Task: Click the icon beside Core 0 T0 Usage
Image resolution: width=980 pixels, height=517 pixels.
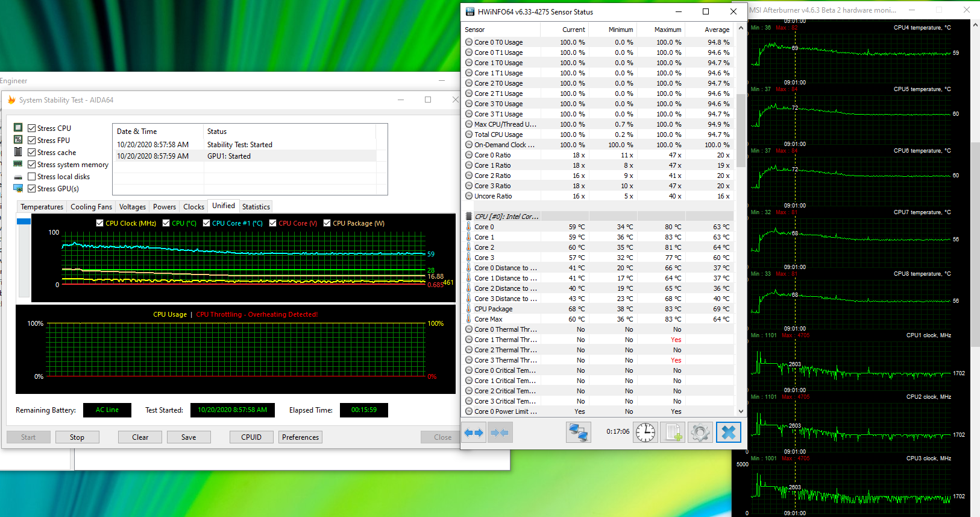Action: click(469, 42)
